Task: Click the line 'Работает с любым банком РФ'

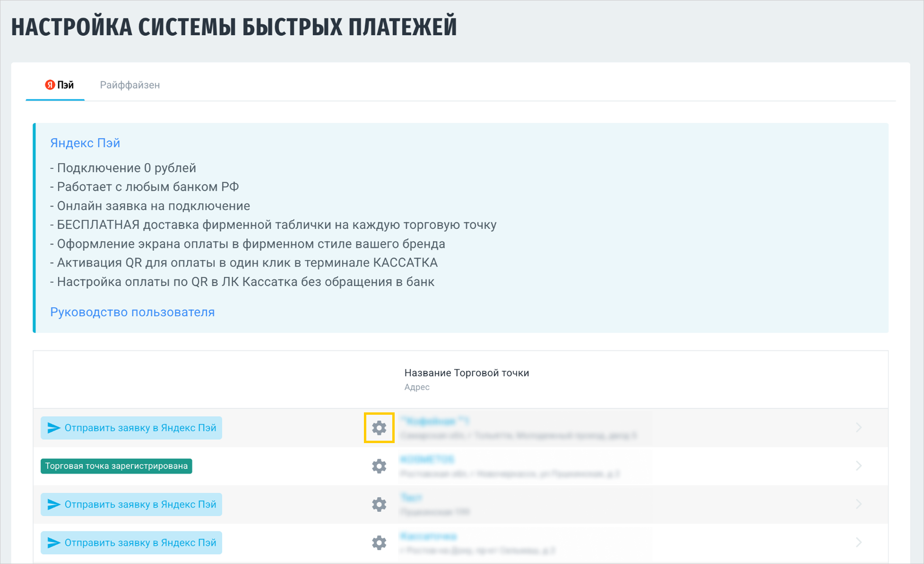Action: tap(145, 187)
